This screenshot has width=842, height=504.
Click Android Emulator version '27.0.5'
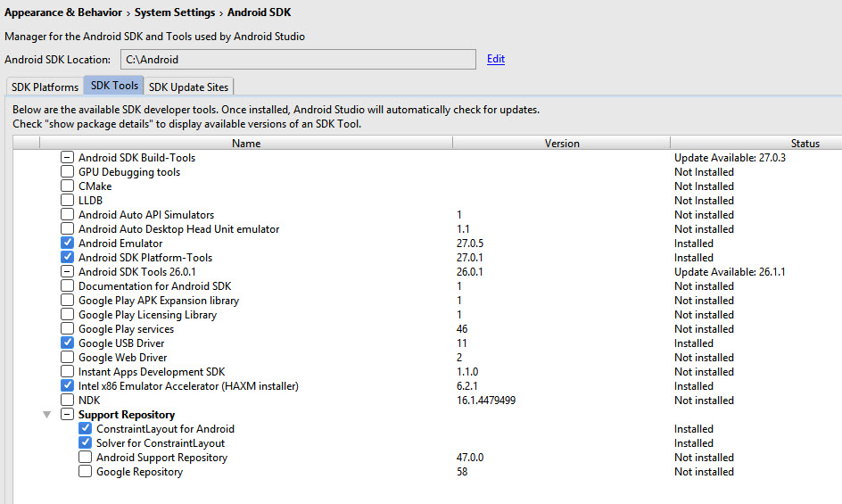point(470,244)
